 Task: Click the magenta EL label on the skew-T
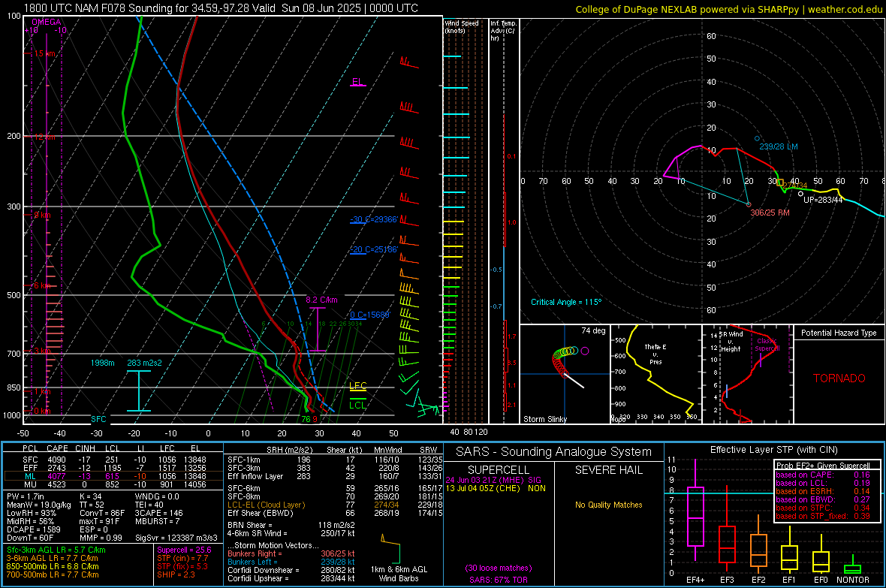(x=357, y=81)
